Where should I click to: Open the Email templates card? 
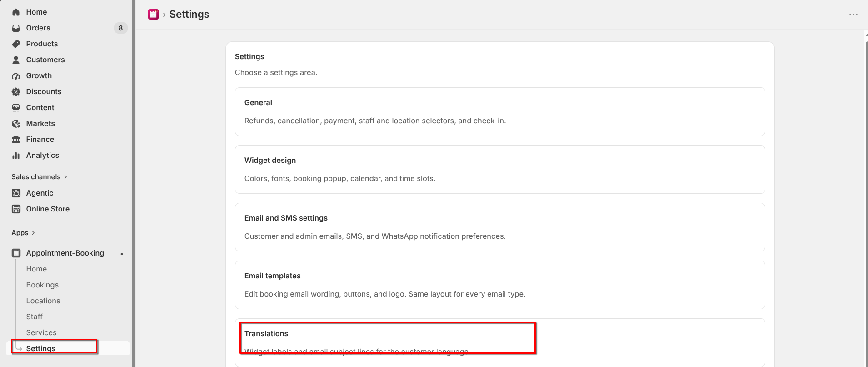click(500, 285)
